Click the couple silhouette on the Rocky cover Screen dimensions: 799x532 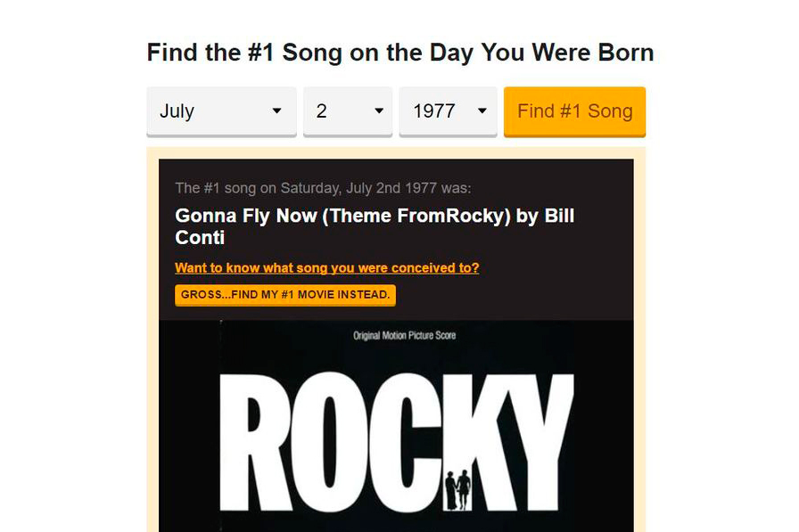[458, 489]
